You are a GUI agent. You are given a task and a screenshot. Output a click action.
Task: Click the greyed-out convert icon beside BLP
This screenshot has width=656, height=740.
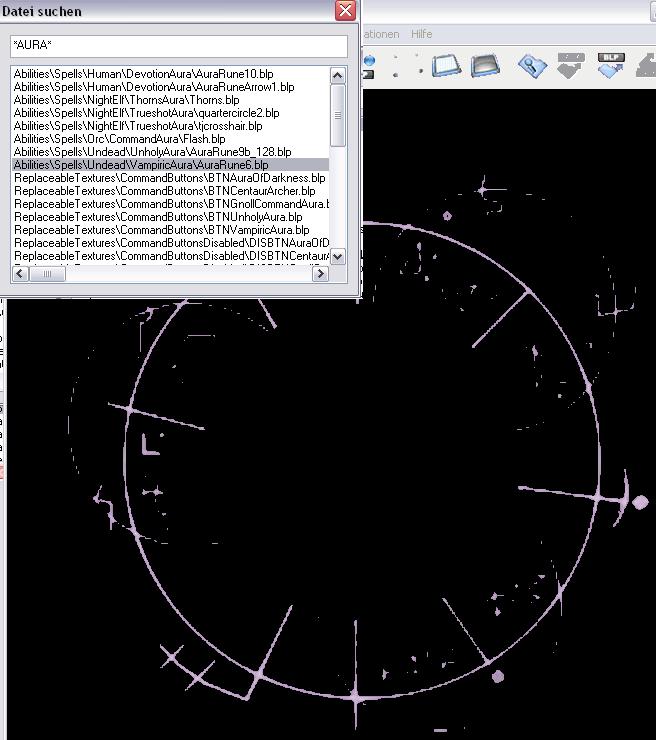pyautogui.click(x=571, y=65)
